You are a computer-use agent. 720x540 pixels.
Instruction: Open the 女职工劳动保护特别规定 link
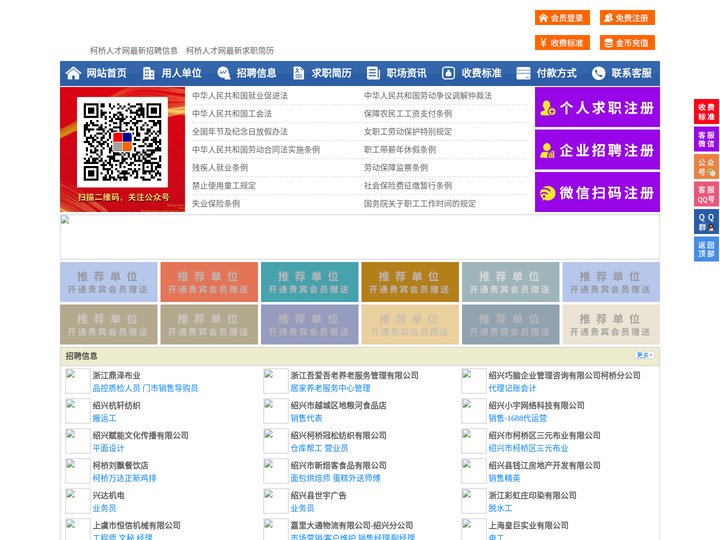[x=408, y=132]
